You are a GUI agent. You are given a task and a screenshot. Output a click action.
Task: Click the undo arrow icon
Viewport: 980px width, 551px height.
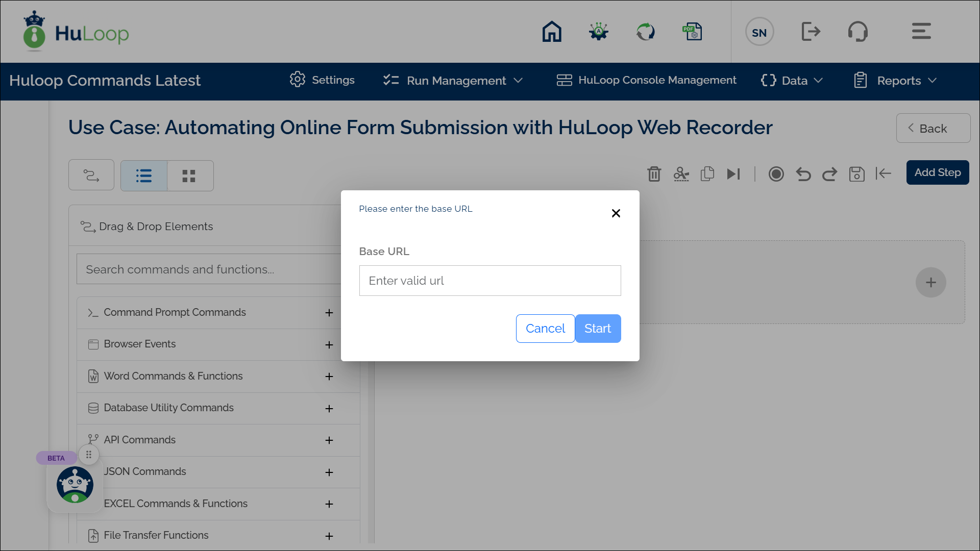pos(803,174)
